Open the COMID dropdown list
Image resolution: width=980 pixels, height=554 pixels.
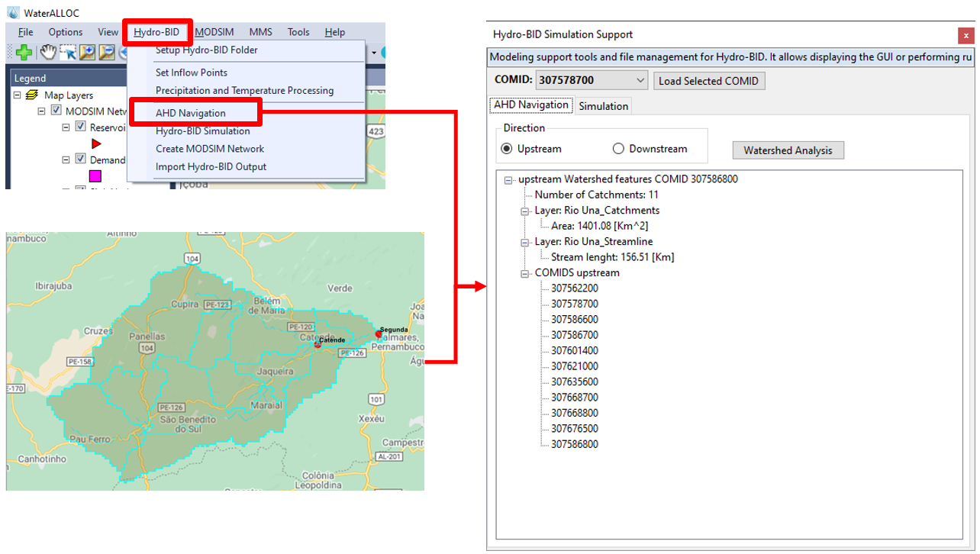[640, 81]
